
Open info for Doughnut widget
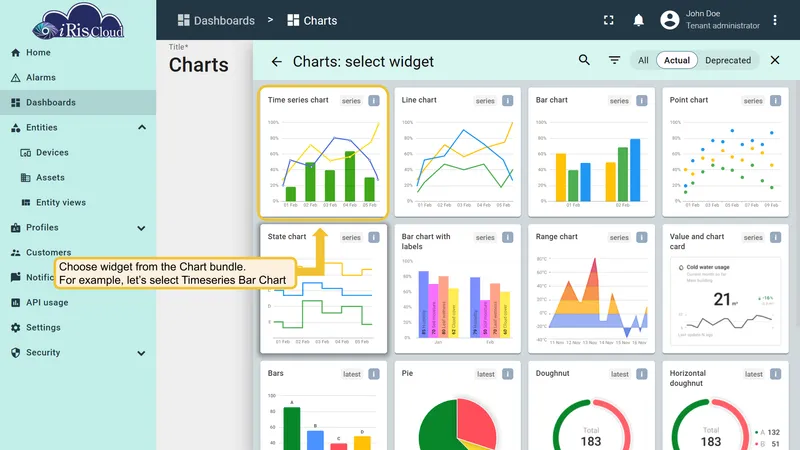[x=642, y=374]
